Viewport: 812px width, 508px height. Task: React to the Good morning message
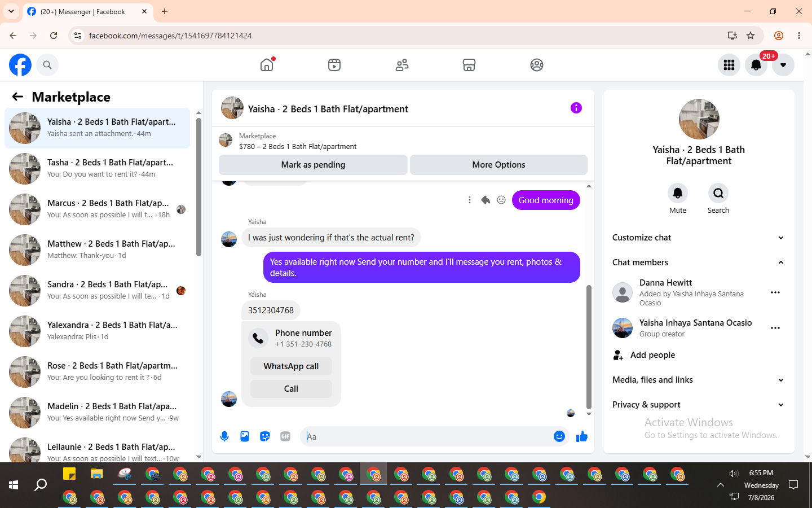[501, 200]
